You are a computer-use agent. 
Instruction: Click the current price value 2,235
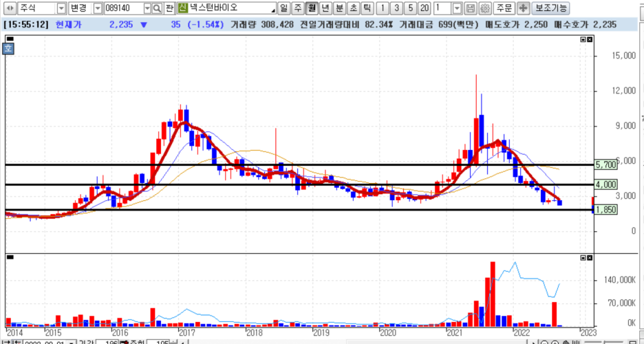coord(121,25)
